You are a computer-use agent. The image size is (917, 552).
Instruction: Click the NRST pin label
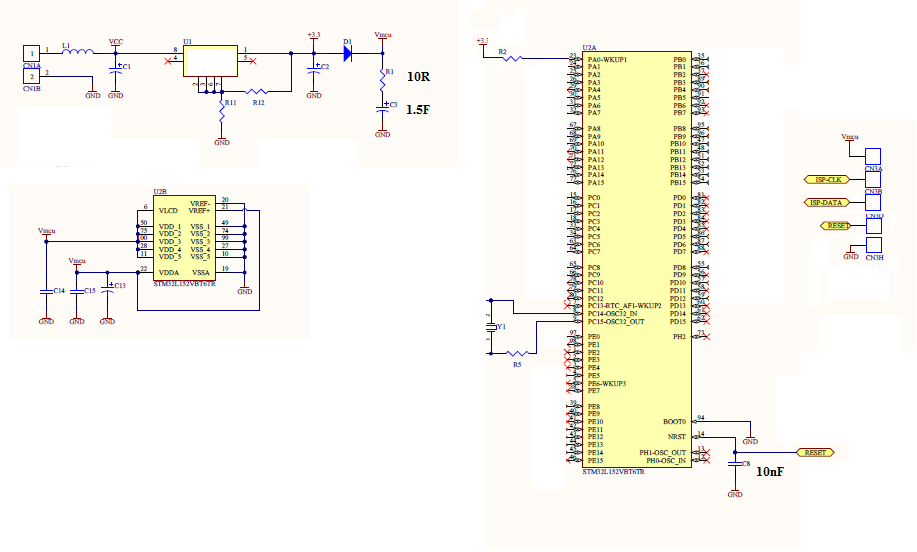677,437
